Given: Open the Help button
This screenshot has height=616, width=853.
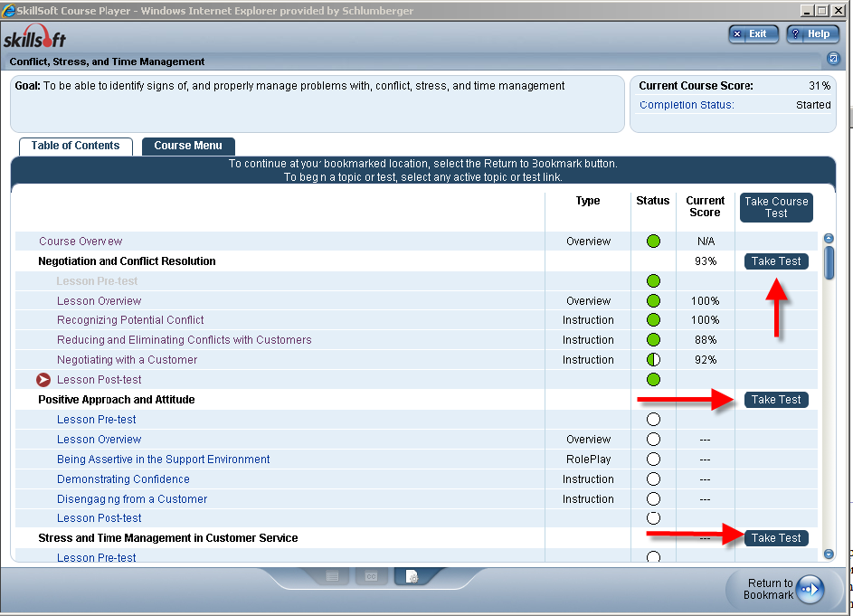Looking at the screenshot, I should coord(812,33).
